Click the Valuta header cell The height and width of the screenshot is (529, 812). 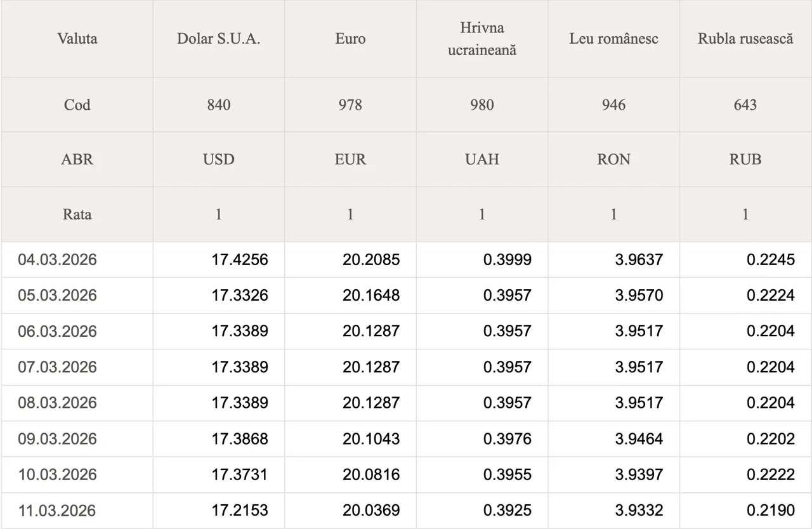coord(77,39)
